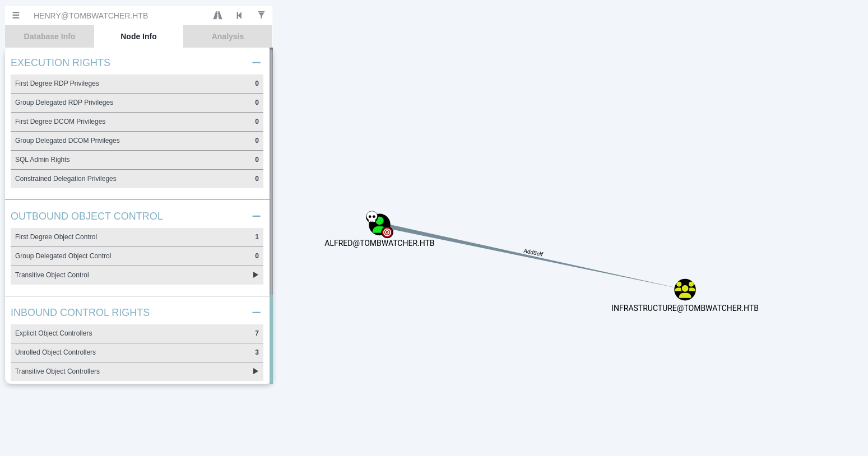Switch to the Analysis tab
The width and height of the screenshot is (868, 456).
(x=228, y=36)
